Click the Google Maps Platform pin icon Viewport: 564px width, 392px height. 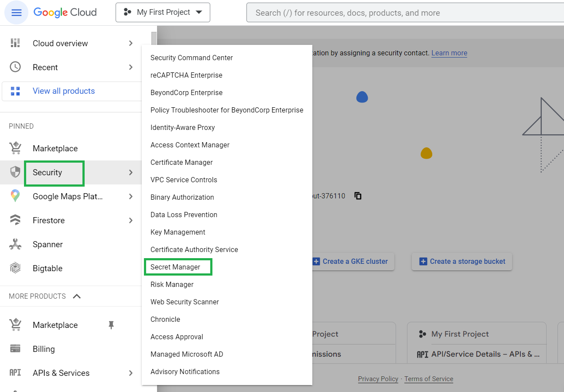[15, 196]
